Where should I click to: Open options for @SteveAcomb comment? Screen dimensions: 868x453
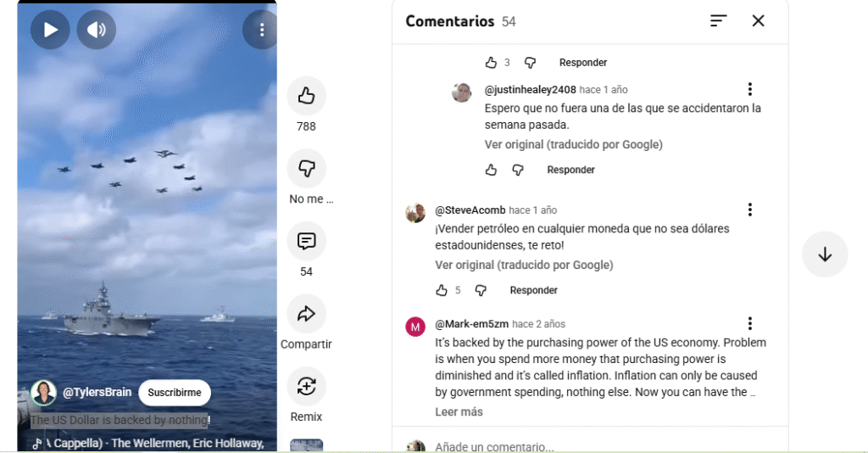coord(749,210)
